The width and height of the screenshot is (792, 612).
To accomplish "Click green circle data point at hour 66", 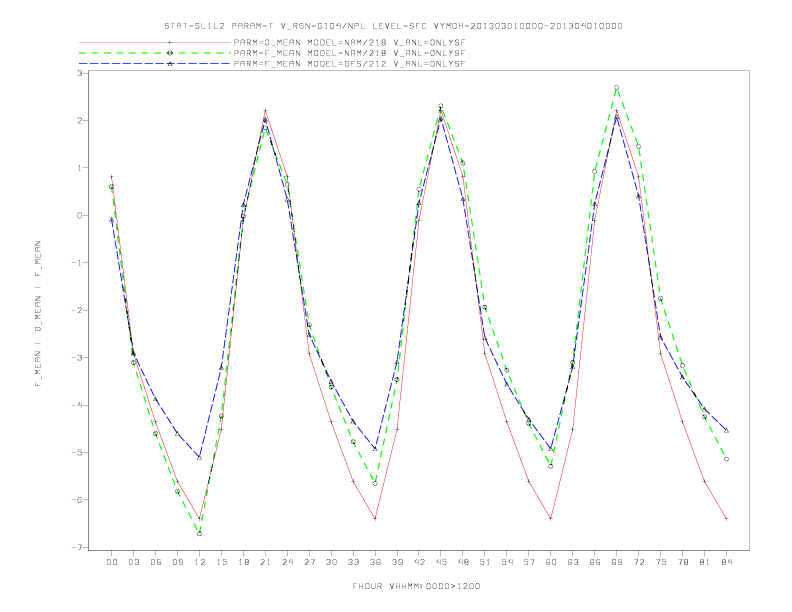I will [595, 172].
